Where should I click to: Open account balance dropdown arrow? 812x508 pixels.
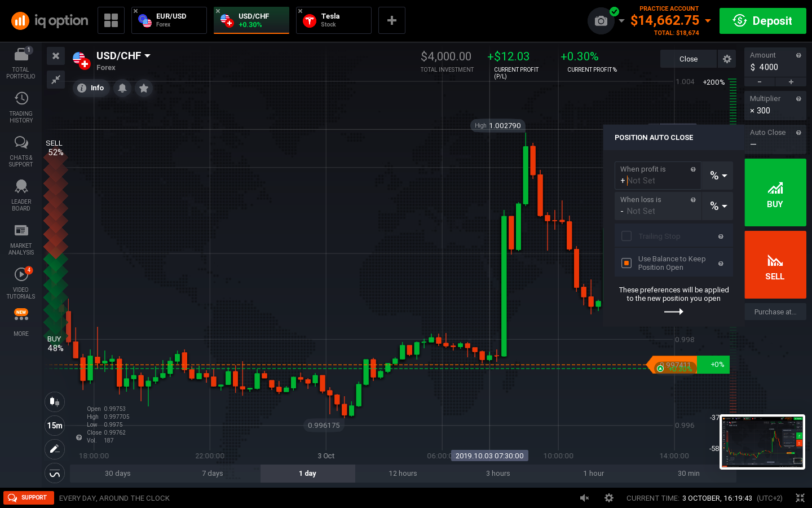click(x=708, y=21)
